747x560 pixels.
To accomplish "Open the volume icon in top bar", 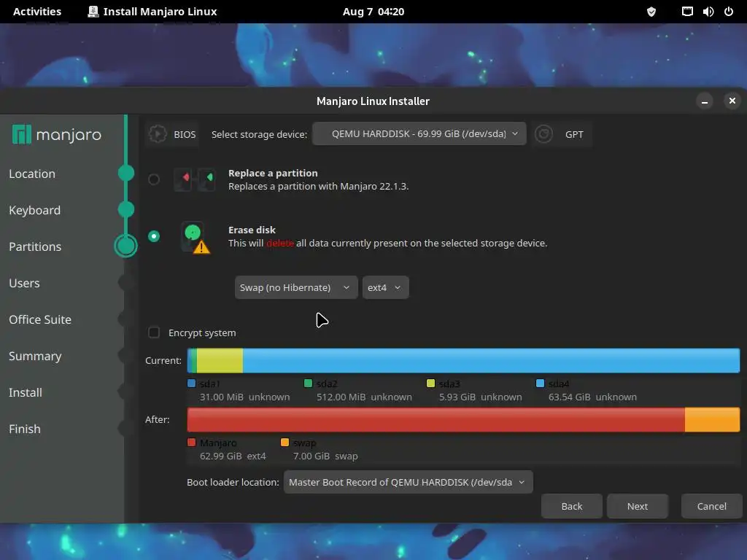I will click(708, 12).
